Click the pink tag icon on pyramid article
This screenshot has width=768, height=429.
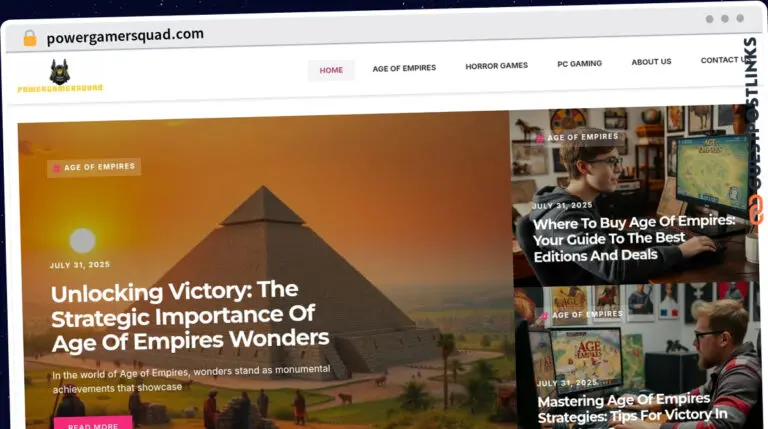[x=57, y=168]
